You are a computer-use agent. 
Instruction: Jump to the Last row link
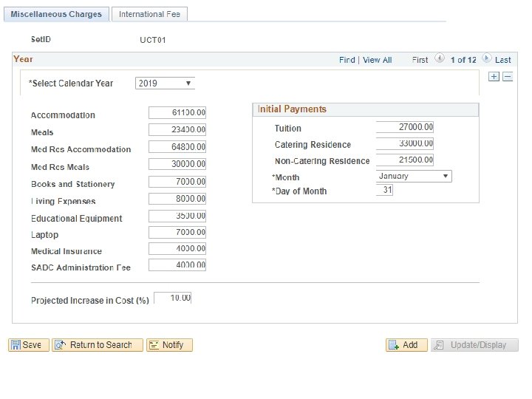tap(502, 60)
